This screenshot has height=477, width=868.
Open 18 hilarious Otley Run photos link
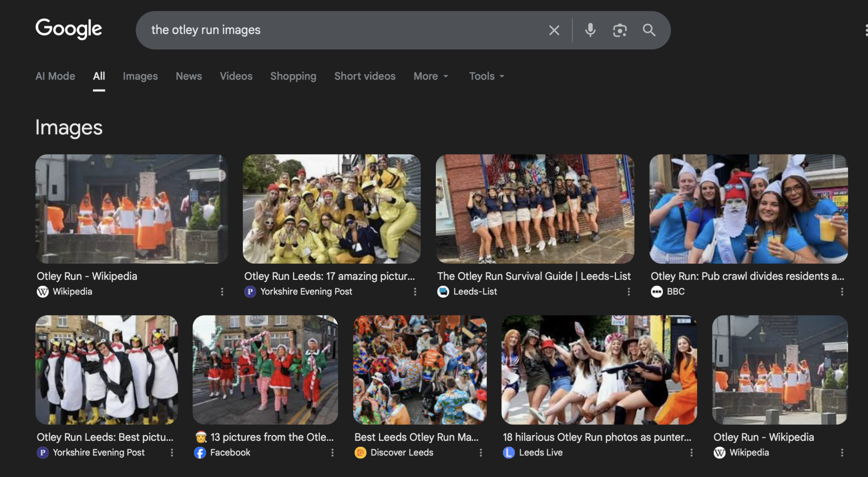pos(597,437)
